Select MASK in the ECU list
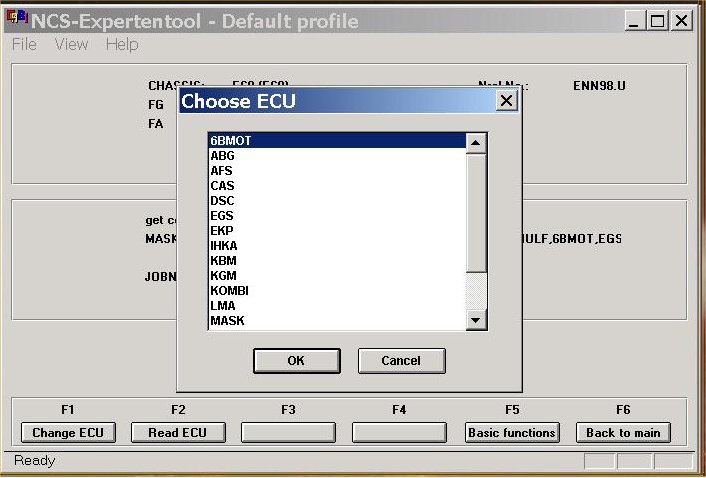Screen dimensions: 706x478 pyautogui.click(x=337, y=320)
